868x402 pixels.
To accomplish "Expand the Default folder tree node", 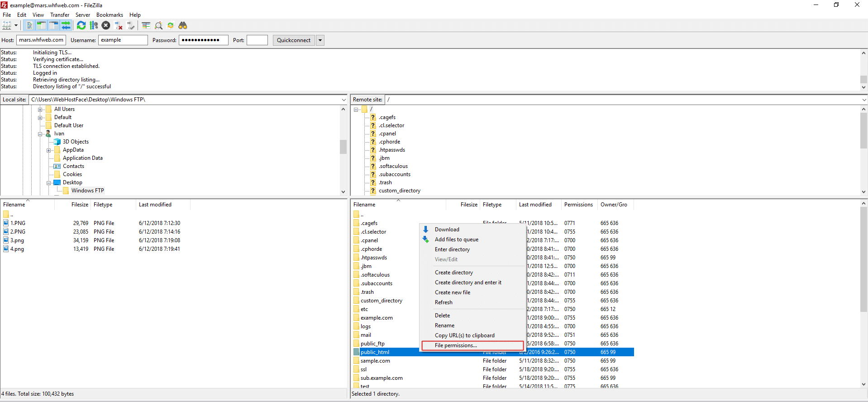I will [x=40, y=117].
